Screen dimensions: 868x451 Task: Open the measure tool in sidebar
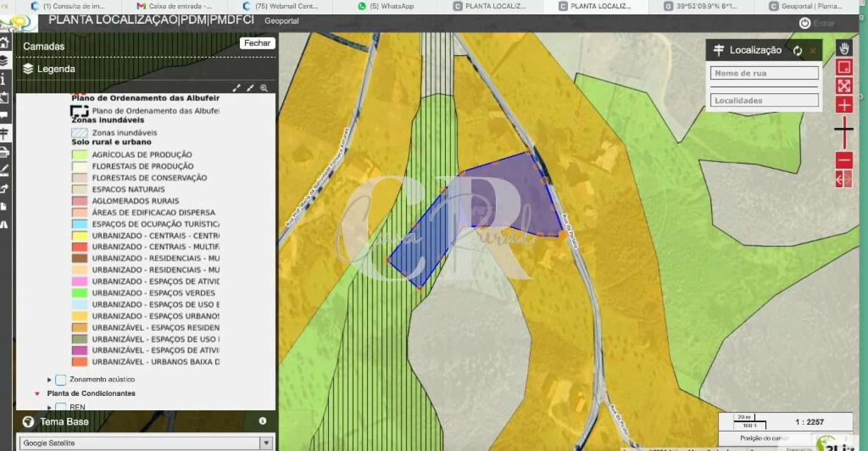pyautogui.click(x=4, y=170)
